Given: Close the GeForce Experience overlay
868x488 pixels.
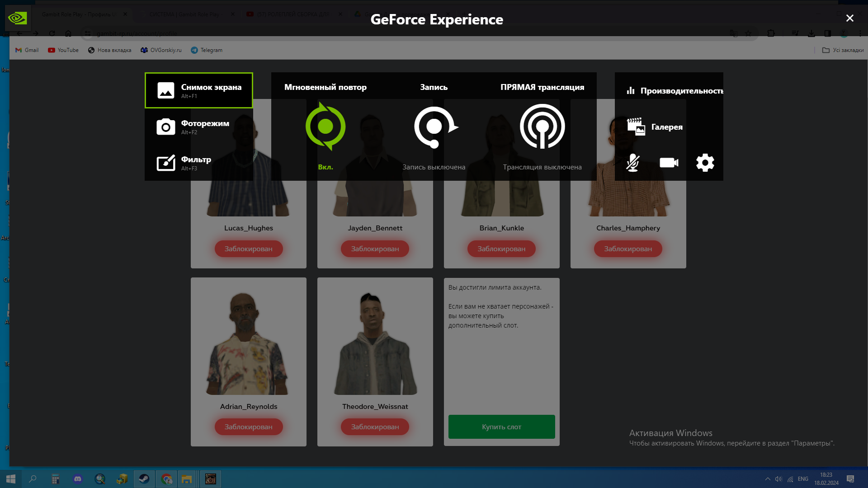Looking at the screenshot, I should (849, 18).
